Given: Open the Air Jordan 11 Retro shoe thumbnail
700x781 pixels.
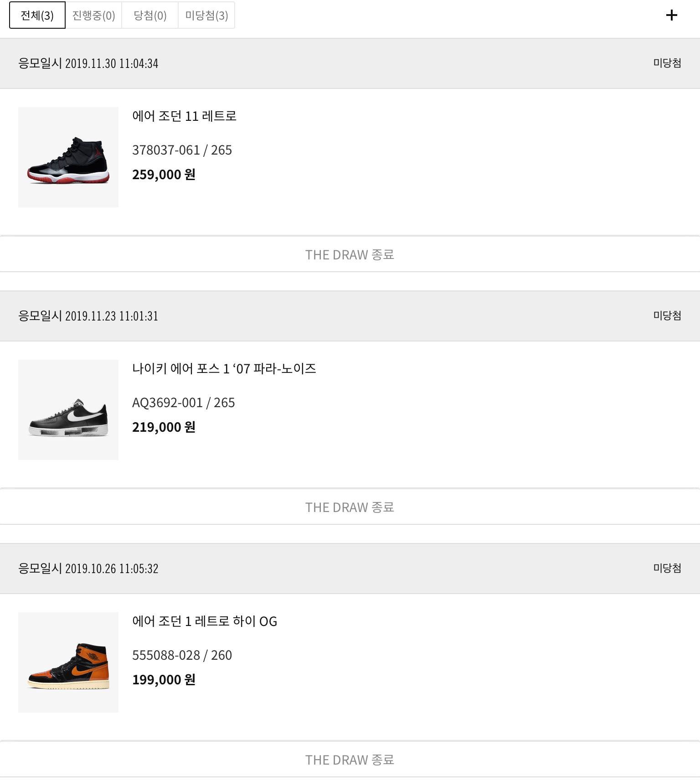Looking at the screenshot, I should (68, 157).
